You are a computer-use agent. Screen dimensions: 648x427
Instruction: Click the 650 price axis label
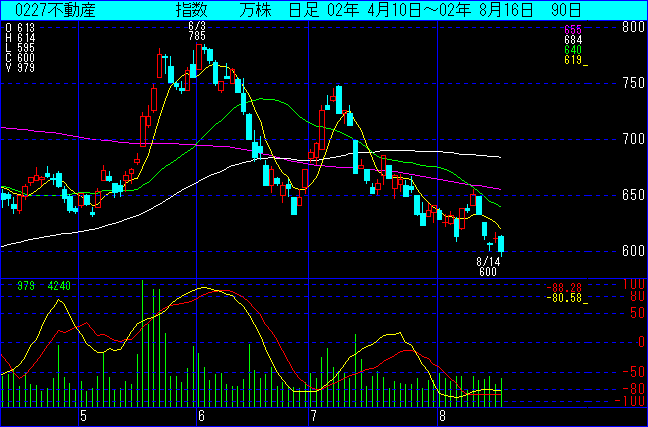pyautogui.click(x=634, y=195)
